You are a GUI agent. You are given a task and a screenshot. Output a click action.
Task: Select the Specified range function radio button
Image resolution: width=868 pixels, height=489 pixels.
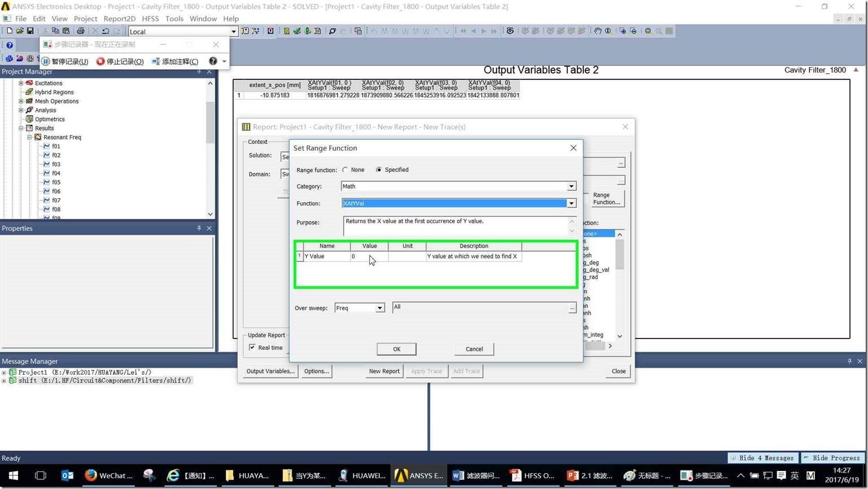click(379, 170)
